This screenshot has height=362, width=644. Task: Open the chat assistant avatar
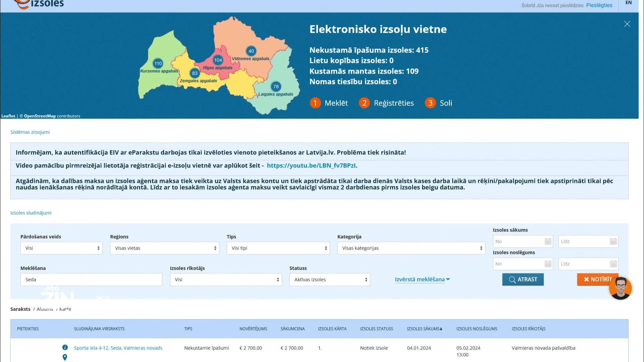pos(620,288)
